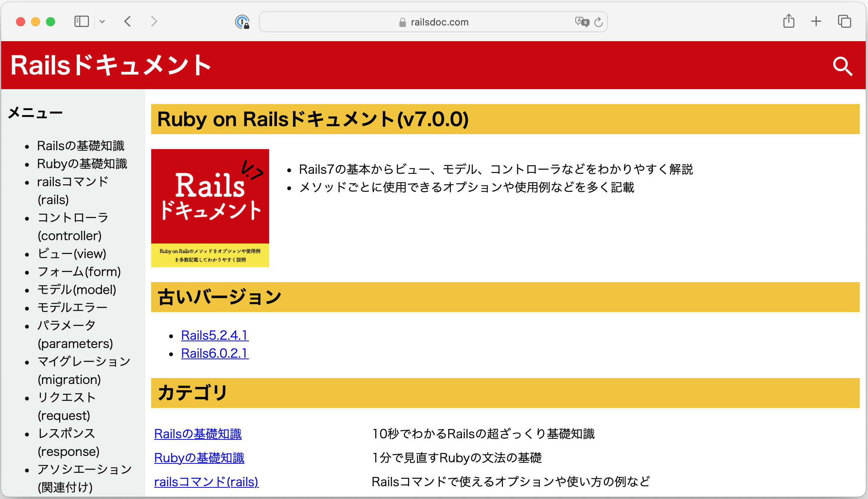The image size is (868, 499).
Task: Click the padlock icon near railsdoc.com
Action: pos(402,22)
